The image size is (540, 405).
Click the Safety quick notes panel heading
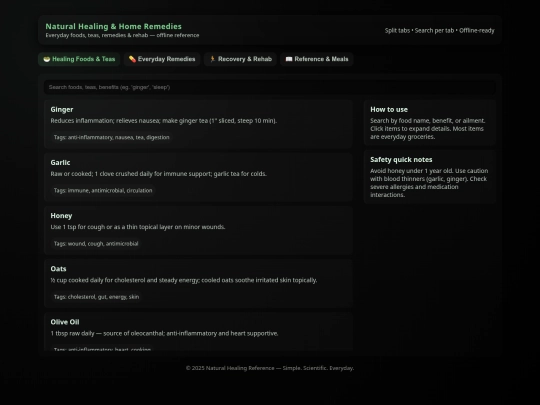pyautogui.click(x=401, y=160)
